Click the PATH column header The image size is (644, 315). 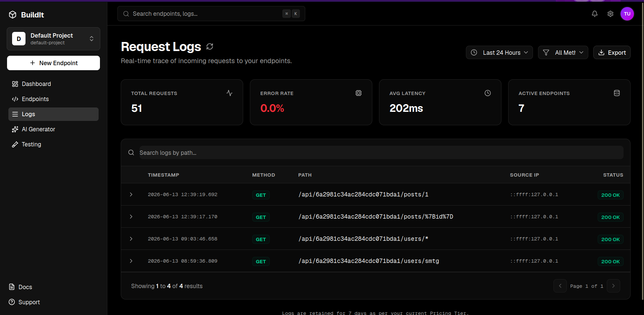tap(305, 175)
